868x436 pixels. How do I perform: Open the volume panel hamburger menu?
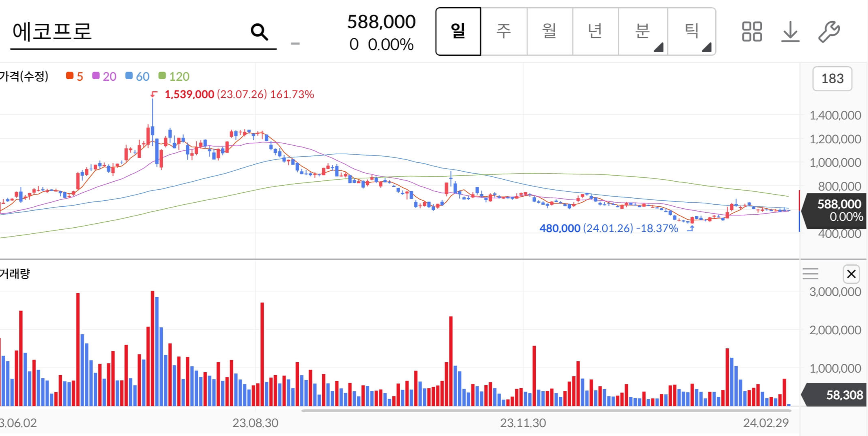click(810, 274)
